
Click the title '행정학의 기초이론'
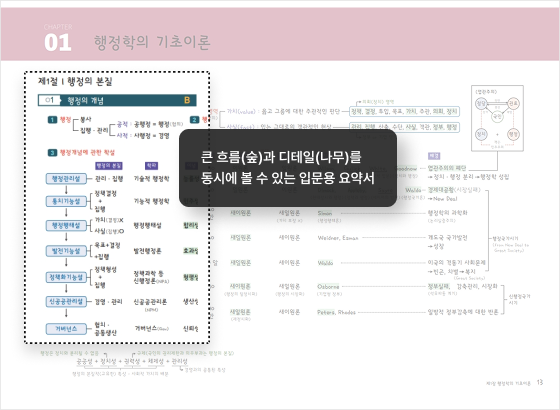[x=152, y=42]
